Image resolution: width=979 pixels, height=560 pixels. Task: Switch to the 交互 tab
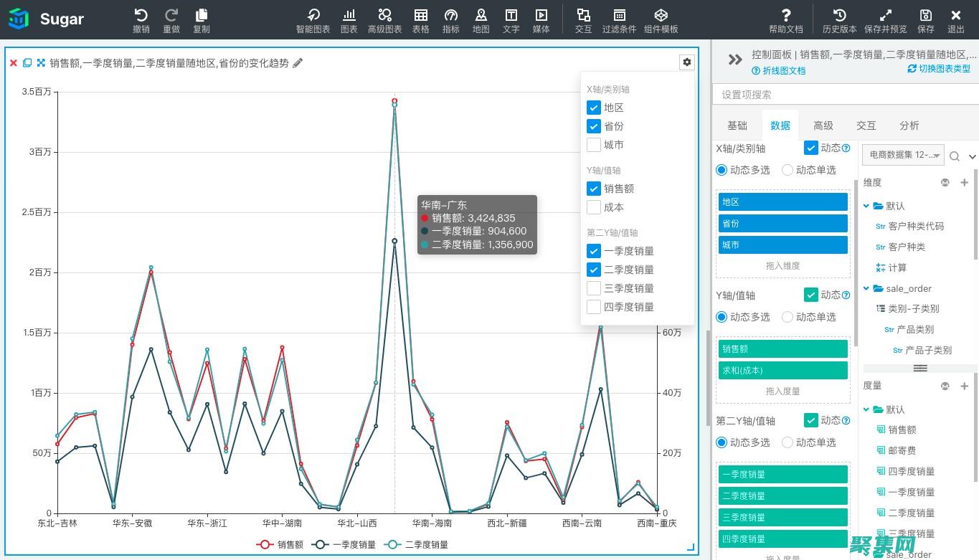(x=866, y=125)
